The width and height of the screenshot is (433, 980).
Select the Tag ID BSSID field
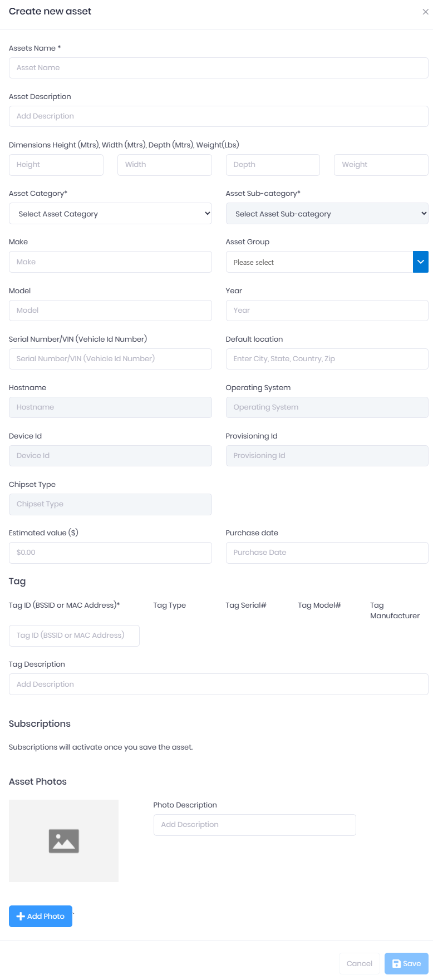click(x=74, y=635)
